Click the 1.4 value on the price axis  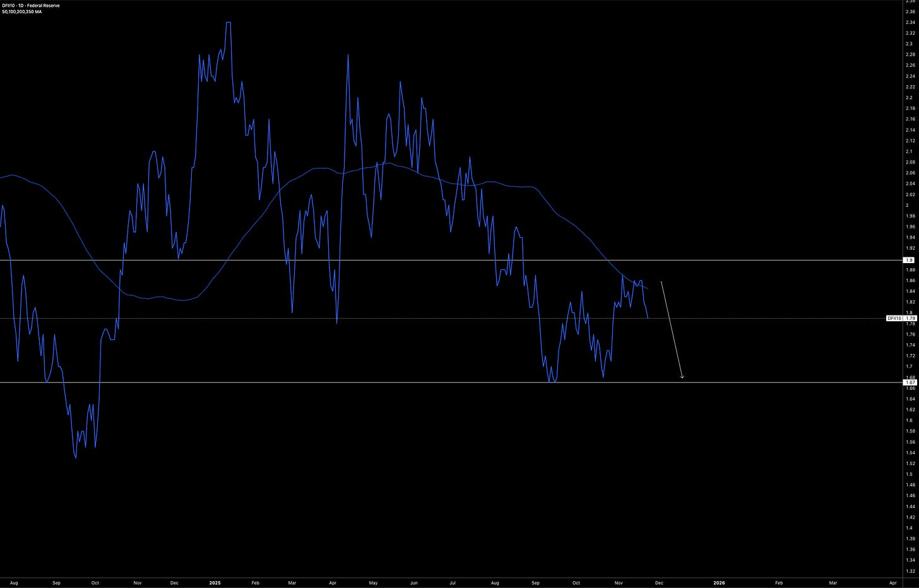tap(909, 528)
